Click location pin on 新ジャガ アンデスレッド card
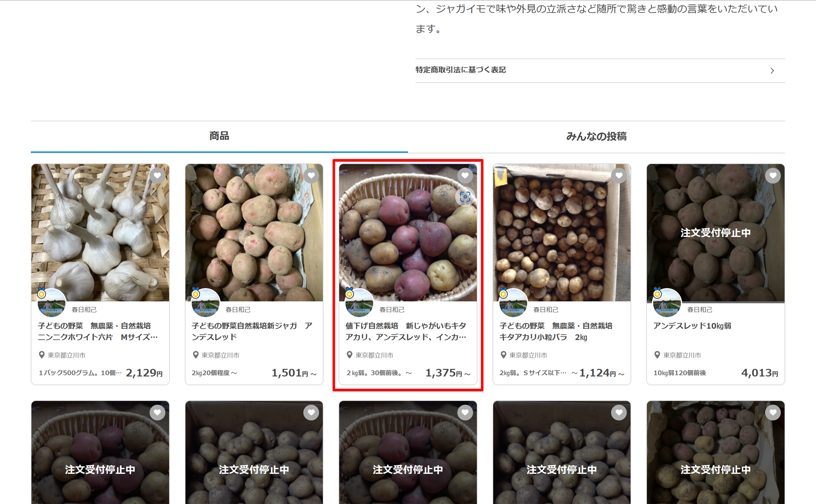 click(x=195, y=355)
